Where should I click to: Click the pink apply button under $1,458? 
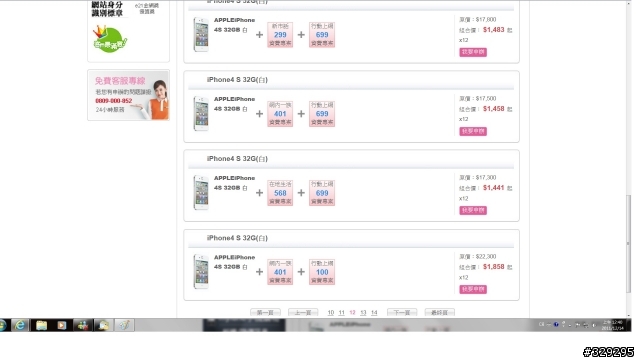coord(473,131)
